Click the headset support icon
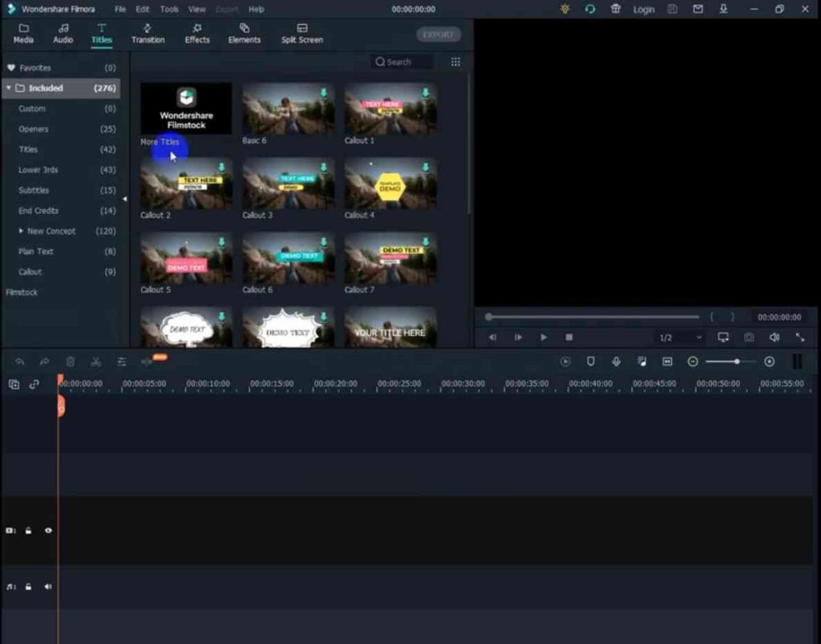The width and height of the screenshot is (821, 644). click(590, 9)
